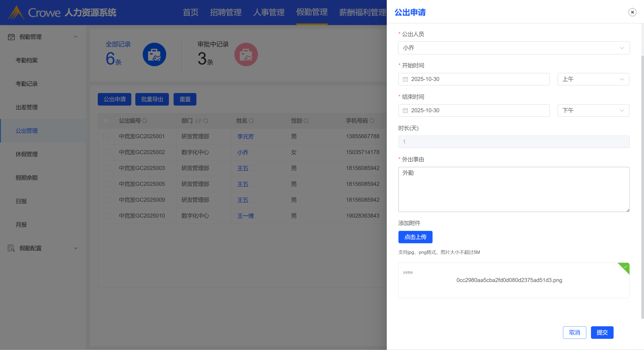Tick the checkbox for 中竞发GC2025010 row
Screen dimensions: 644x350
point(106,216)
